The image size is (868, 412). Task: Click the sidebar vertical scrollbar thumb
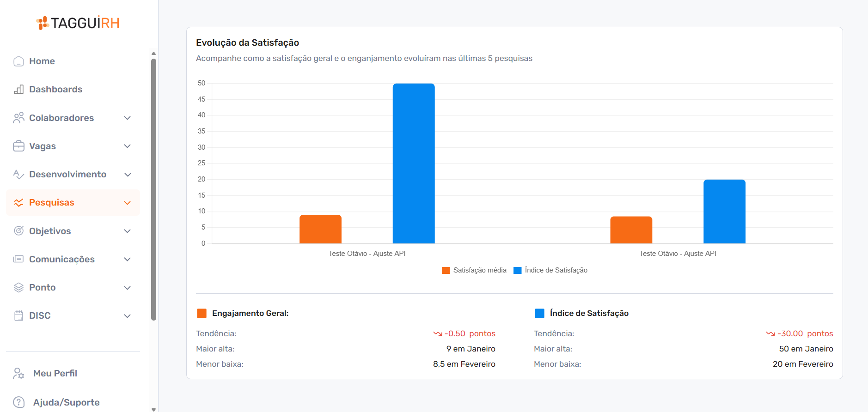[153, 189]
